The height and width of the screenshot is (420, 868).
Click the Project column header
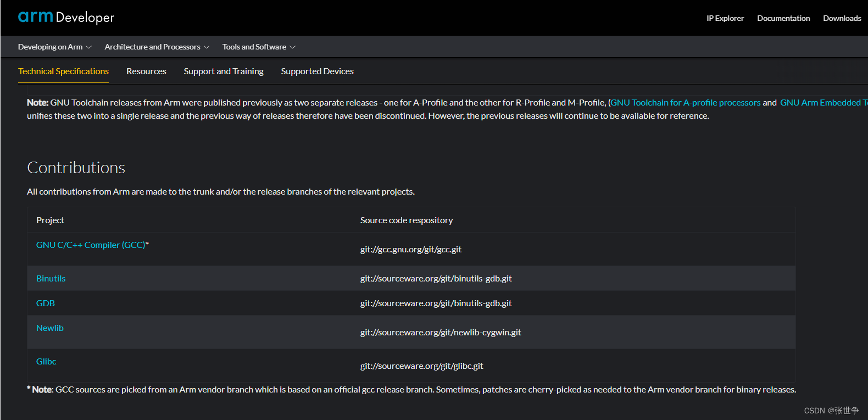click(50, 220)
